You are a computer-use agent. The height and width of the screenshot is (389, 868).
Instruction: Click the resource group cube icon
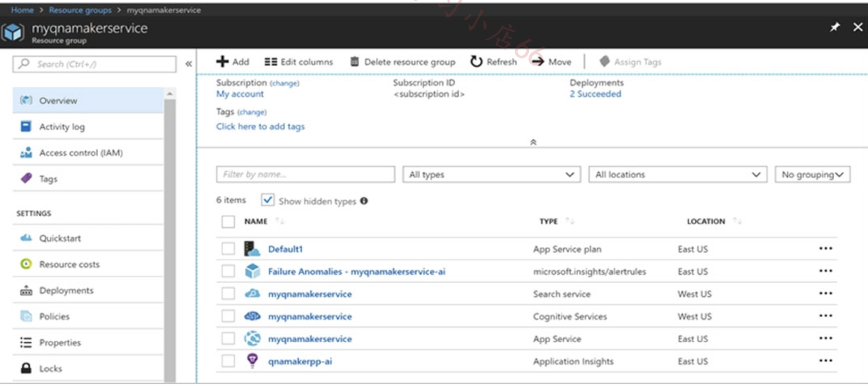[13, 32]
